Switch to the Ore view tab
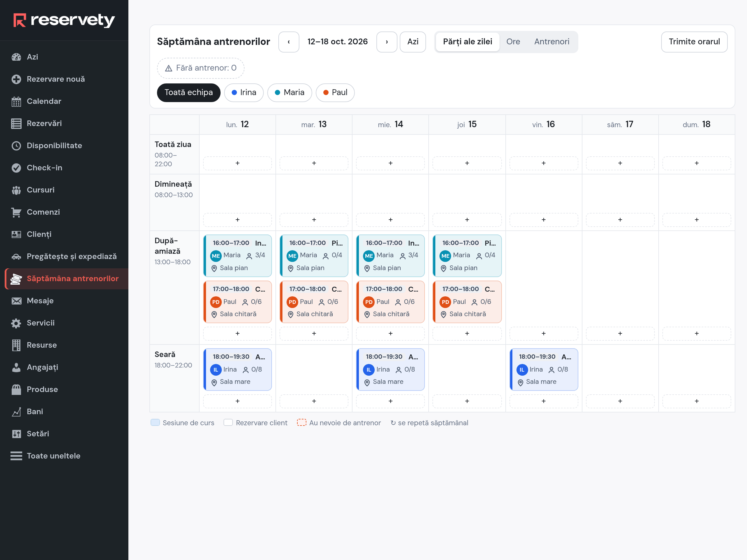Image resolution: width=747 pixels, height=560 pixels. [x=513, y=42]
